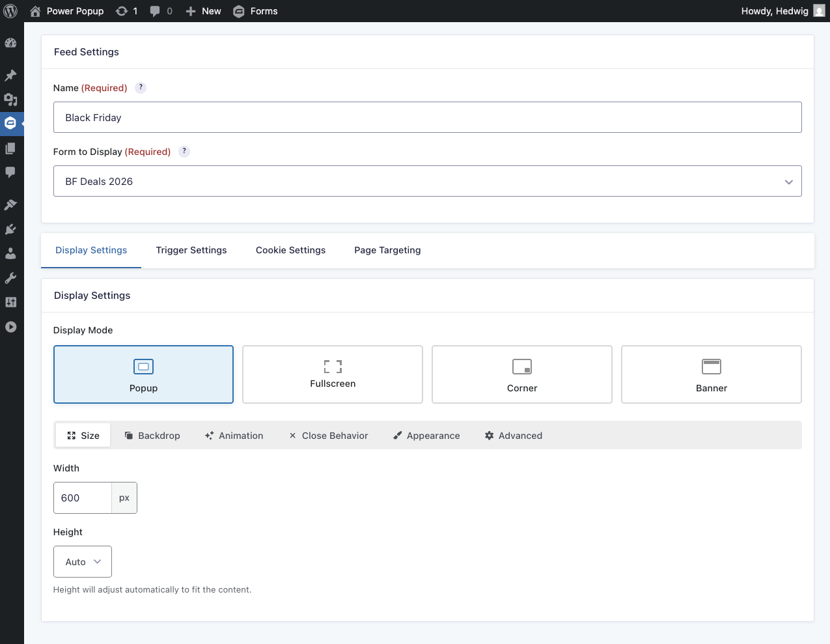Open the Users sidebar icon
The image size is (830, 644).
10,253
